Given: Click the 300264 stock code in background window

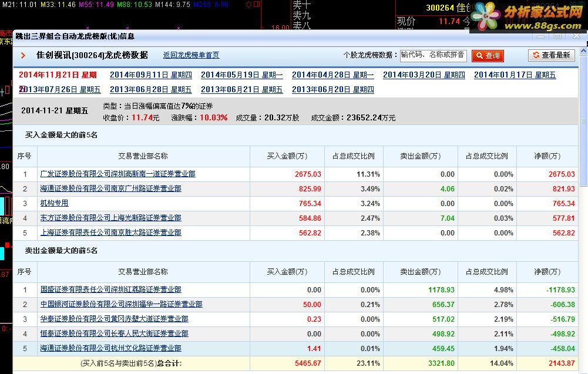Looking at the screenshot, I should (439, 8).
